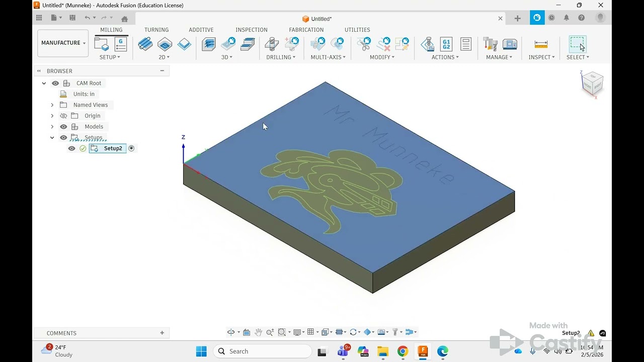644x362 pixels.
Task: Select the 3D Parallel toolpath icon
Action: pyautogui.click(x=248, y=44)
